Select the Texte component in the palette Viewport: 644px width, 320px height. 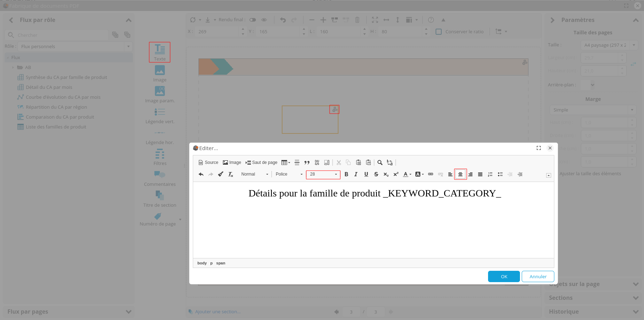160,52
